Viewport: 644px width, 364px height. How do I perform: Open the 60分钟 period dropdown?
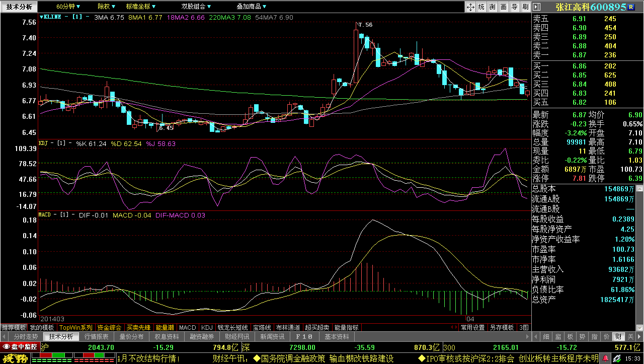(x=68, y=7)
